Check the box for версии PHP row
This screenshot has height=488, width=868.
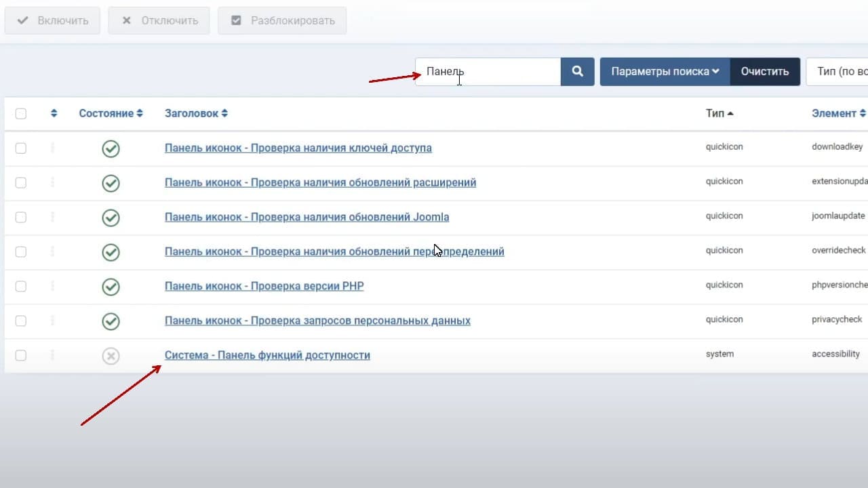click(21, 287)
